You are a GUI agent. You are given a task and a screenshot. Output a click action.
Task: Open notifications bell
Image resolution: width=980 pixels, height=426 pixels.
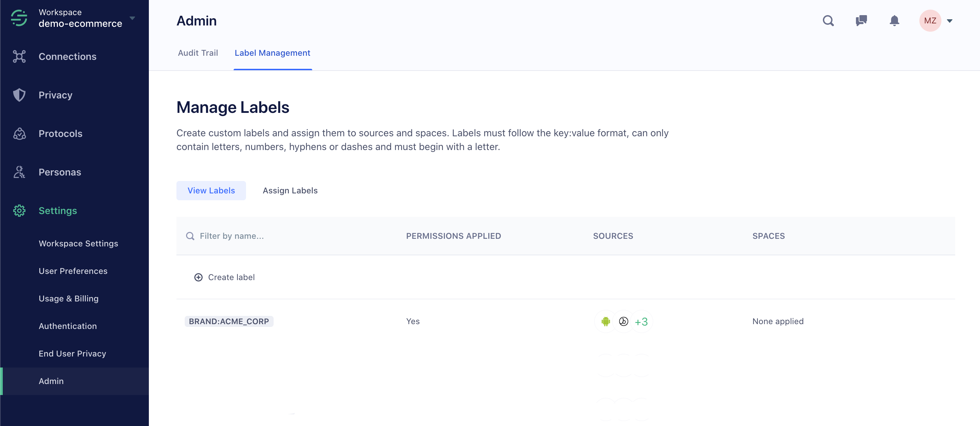click(894, 21)
